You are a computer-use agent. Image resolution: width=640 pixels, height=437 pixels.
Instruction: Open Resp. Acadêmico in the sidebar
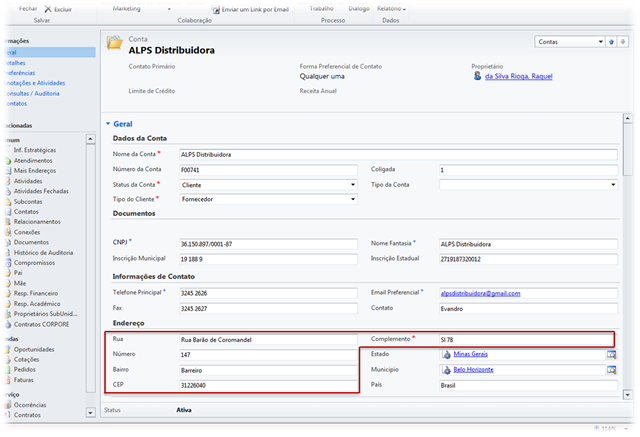click(x=37, y=304)
